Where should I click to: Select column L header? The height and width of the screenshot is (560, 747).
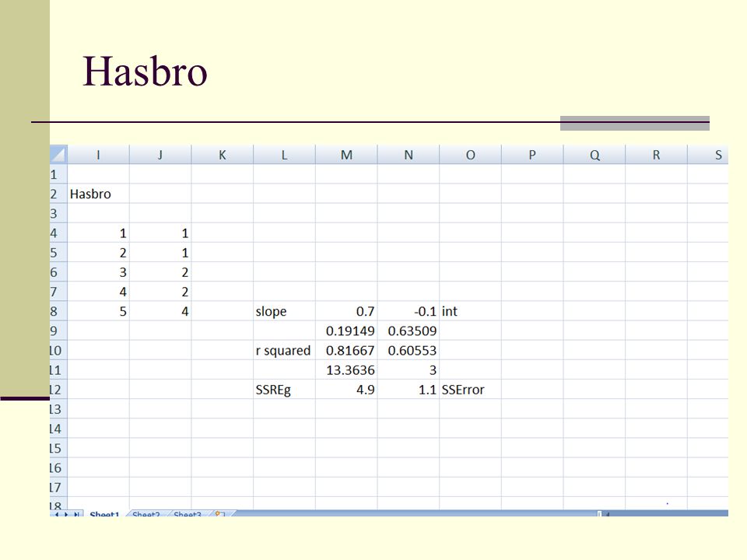click(284, 155)
